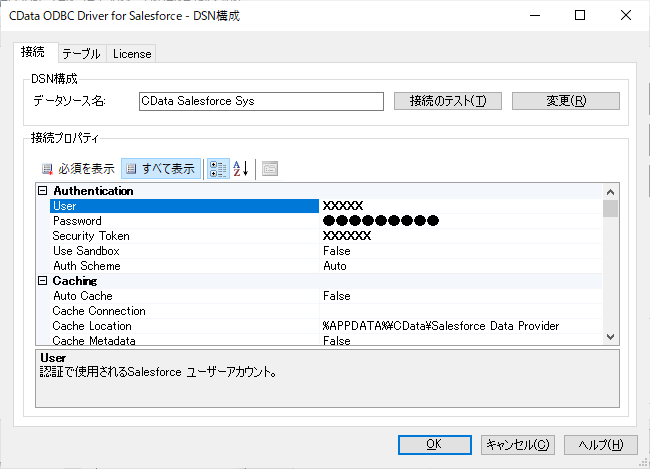Open the property pages icon
Viewport: 650px width, 469px height.
coord(270,169)
